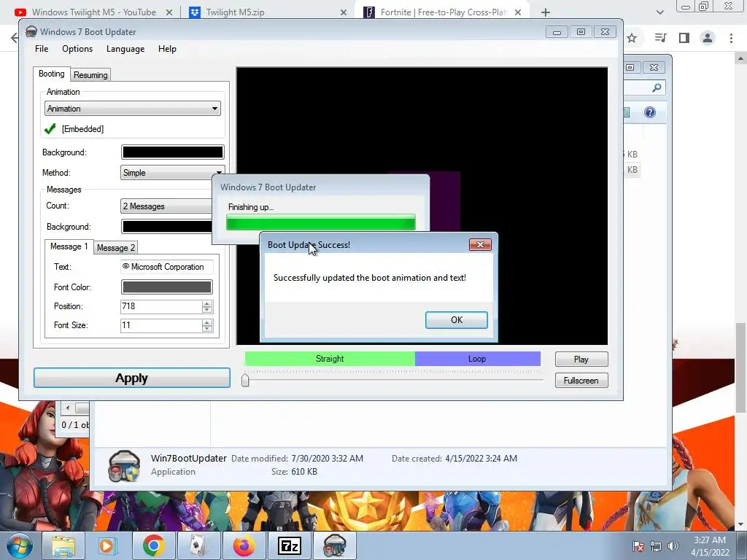Close the Windows Twilight M5 YouTube tab
This screenshot has width=747, height=560.
169,12
